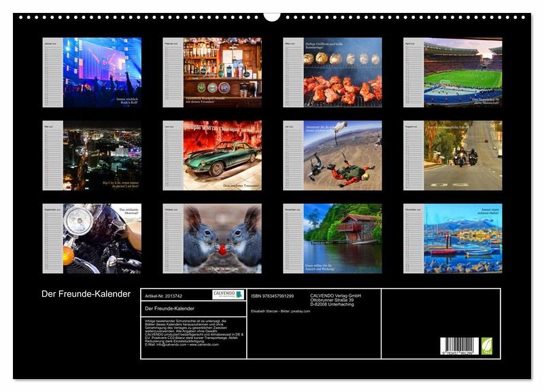Open the May city night lights thumbnail
This screenshot has width=544, height=392.
point(102,156)
